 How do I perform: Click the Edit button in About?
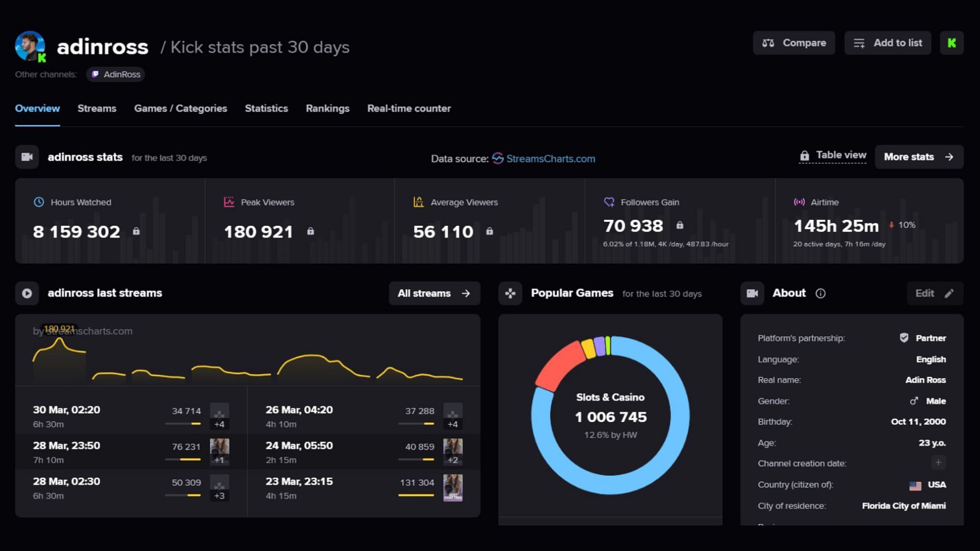click(x=935, y=293)
